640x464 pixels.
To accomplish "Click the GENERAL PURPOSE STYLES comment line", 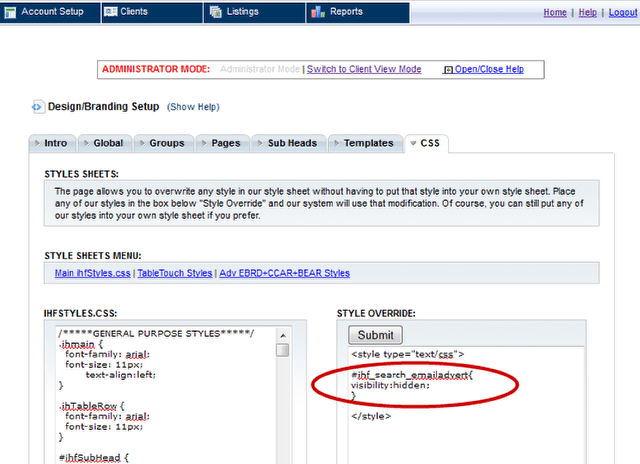I will (x=156, y=333).
